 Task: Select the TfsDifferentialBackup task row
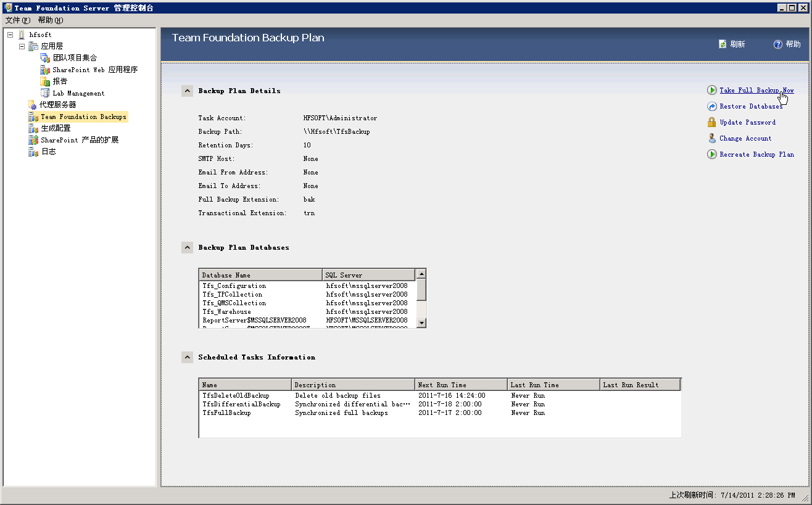(440, 404)
